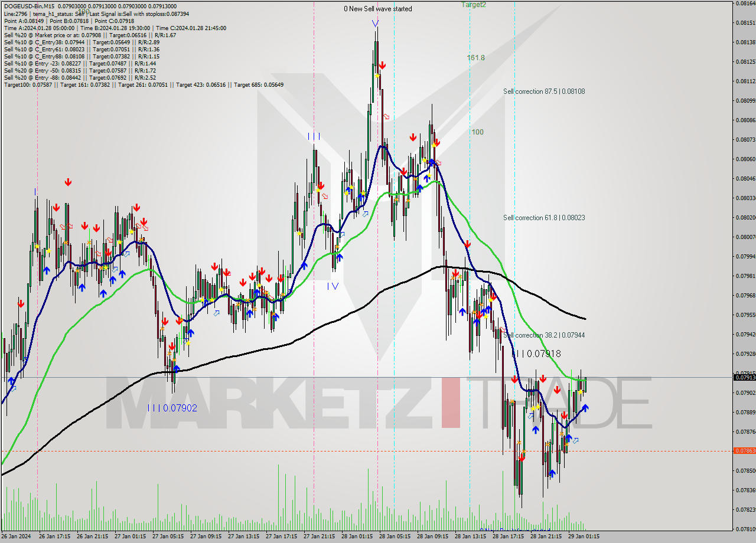Click the '28 Jan 05:15' time axis label

click(395, 537)
